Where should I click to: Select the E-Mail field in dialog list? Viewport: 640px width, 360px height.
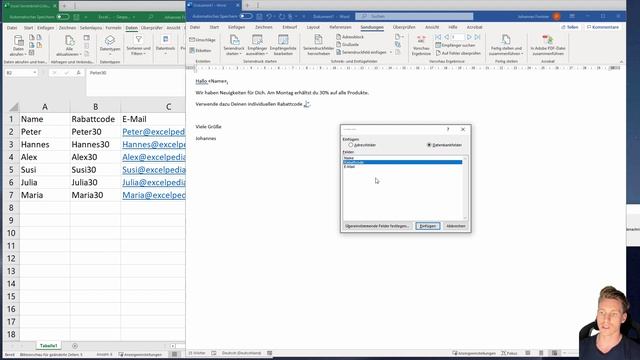(402, 167)
